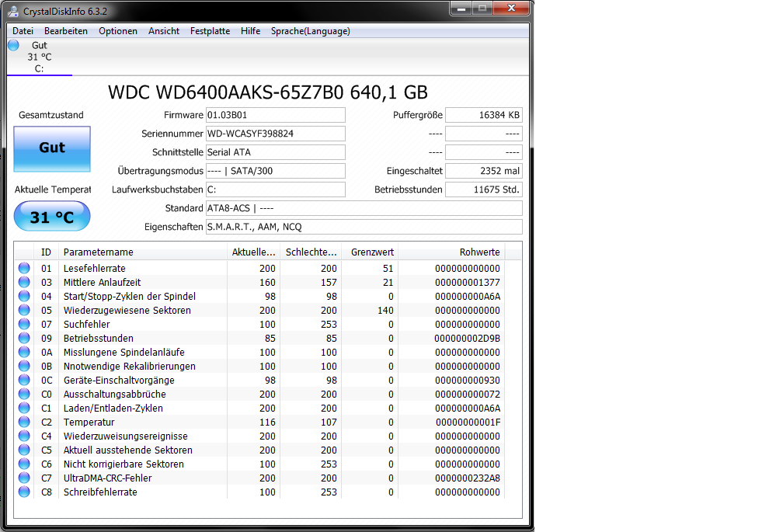This screenshot has width=783, height=532.
Task: Click the Rohwerte column header
Action: point(451,252)
